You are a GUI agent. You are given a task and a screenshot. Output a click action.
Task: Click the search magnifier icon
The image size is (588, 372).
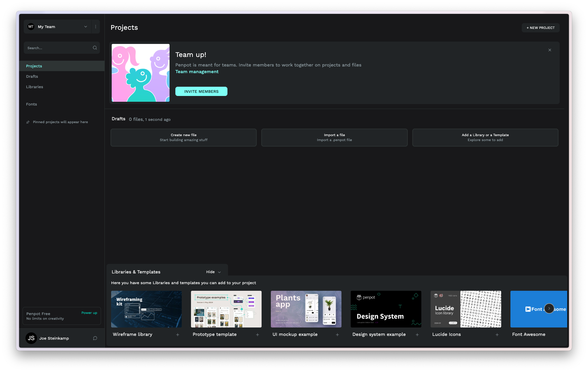click(x=95, y=48)
